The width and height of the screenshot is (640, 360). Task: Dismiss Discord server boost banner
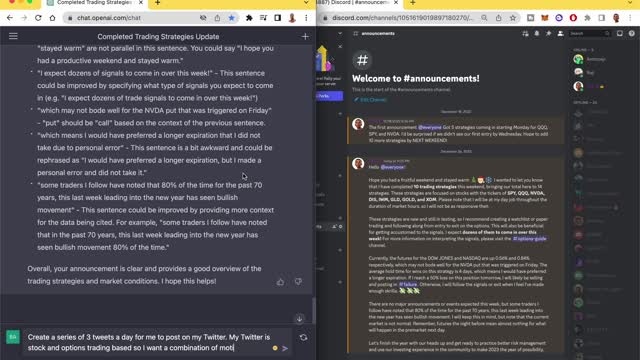(x=340, y=47)
